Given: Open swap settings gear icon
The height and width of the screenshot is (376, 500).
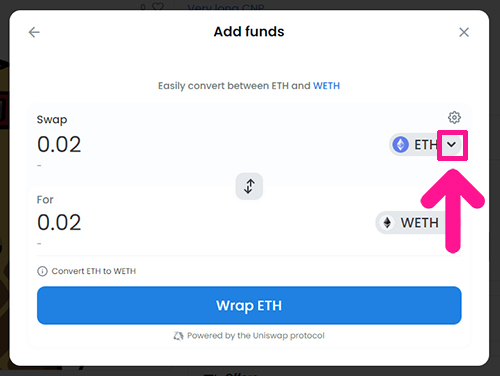Looking at the screenshot, I should pyautogui.click(x=454, y=117).
